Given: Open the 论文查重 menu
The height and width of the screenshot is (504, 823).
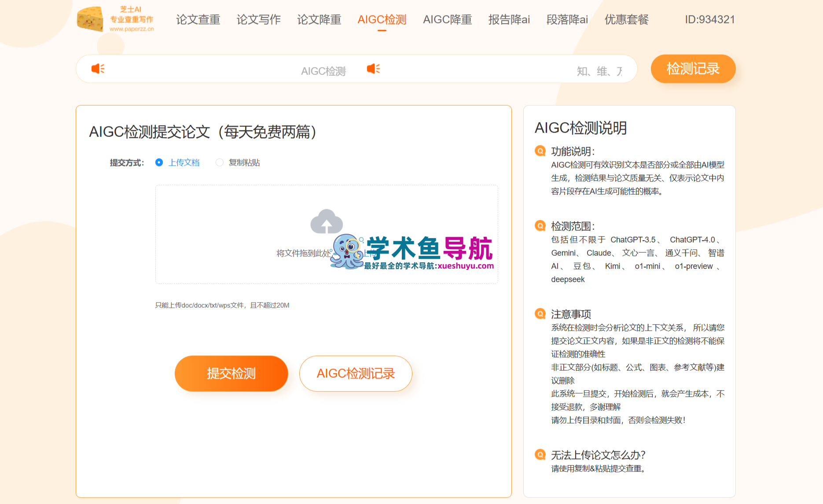Looking at the screenshot, I should (x=198, y=19).
